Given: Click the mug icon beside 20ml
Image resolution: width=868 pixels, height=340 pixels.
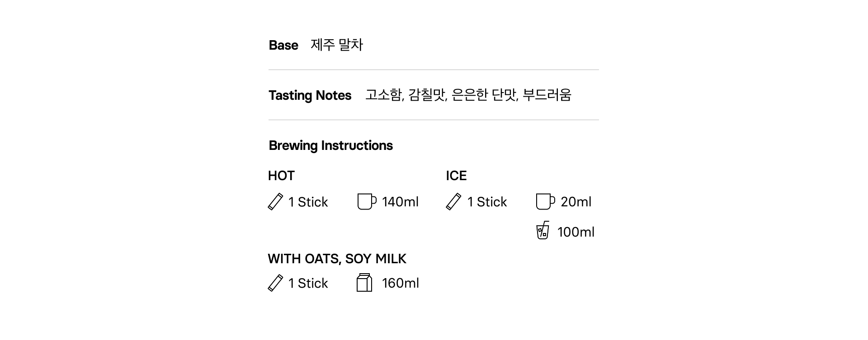Looking at the screenshot, I should tap(545, 202).
